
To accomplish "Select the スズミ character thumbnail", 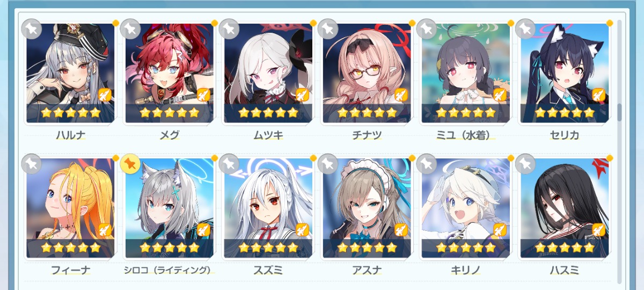I will point(268,208).
